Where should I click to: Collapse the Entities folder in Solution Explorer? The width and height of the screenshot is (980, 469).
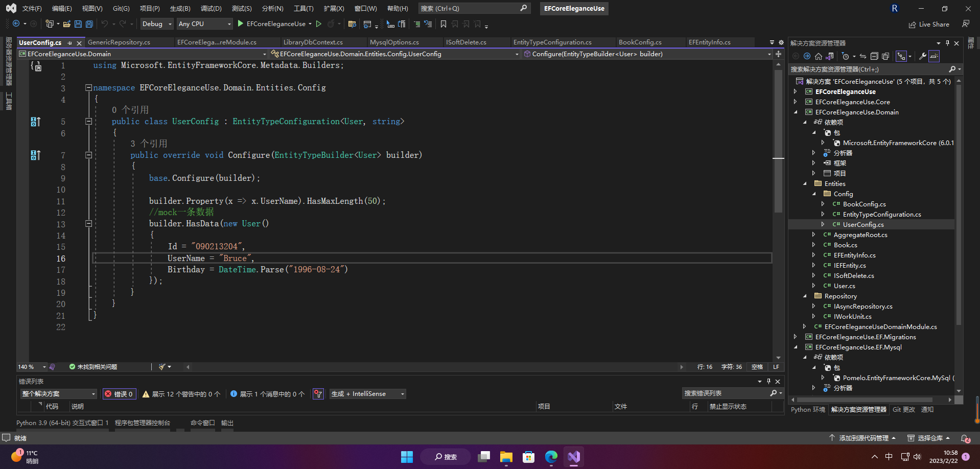pyautogui.click(x=805, y=184)
